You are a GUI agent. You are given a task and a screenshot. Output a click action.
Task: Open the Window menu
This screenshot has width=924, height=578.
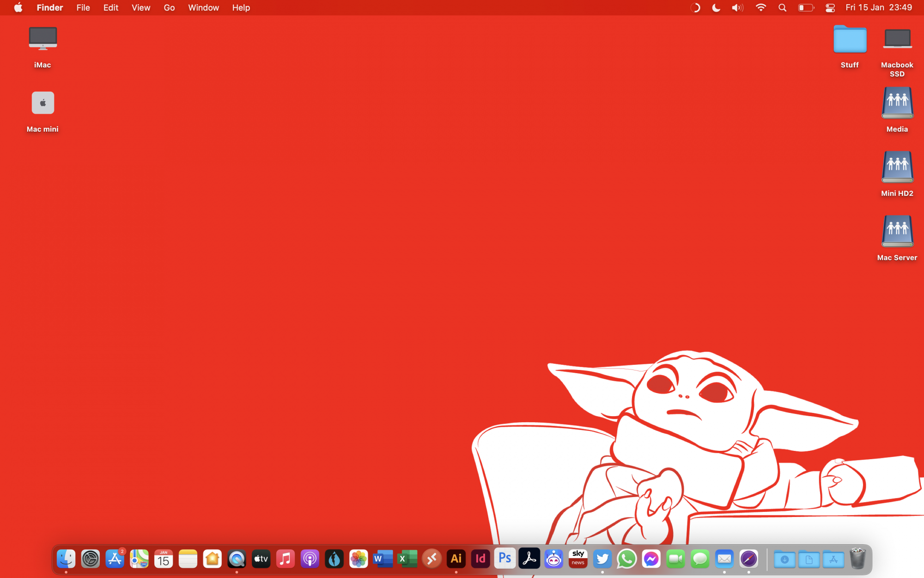pyautogui.click(x=203, y=7)
